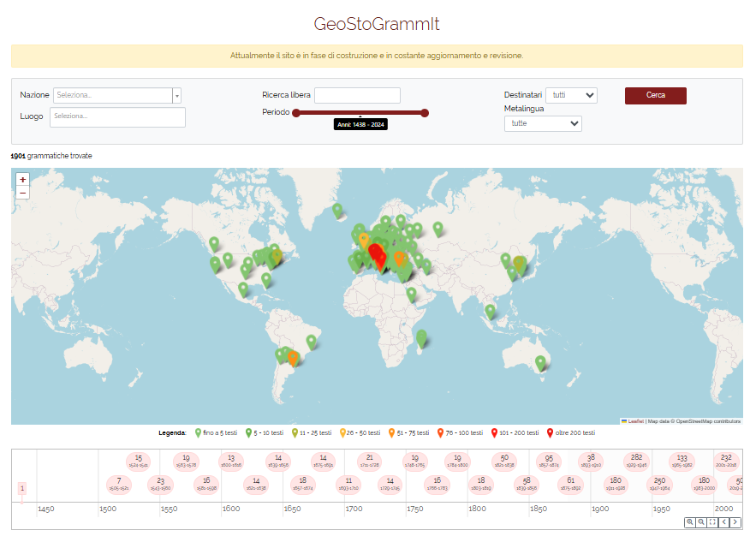Click the Cerca search button
Image resolution: width=756 pixels, height=542 pixels.
(656, 96)
